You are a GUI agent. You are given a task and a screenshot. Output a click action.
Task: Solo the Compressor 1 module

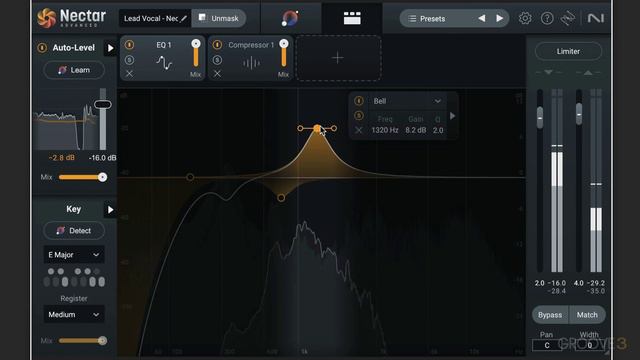tap(217, 60)
